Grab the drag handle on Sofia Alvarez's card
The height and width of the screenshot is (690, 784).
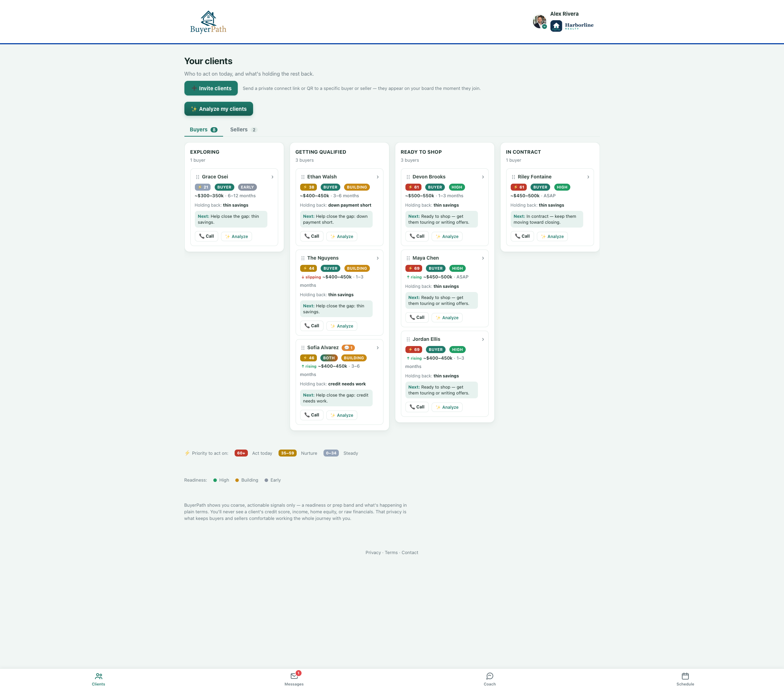(303, 348)
